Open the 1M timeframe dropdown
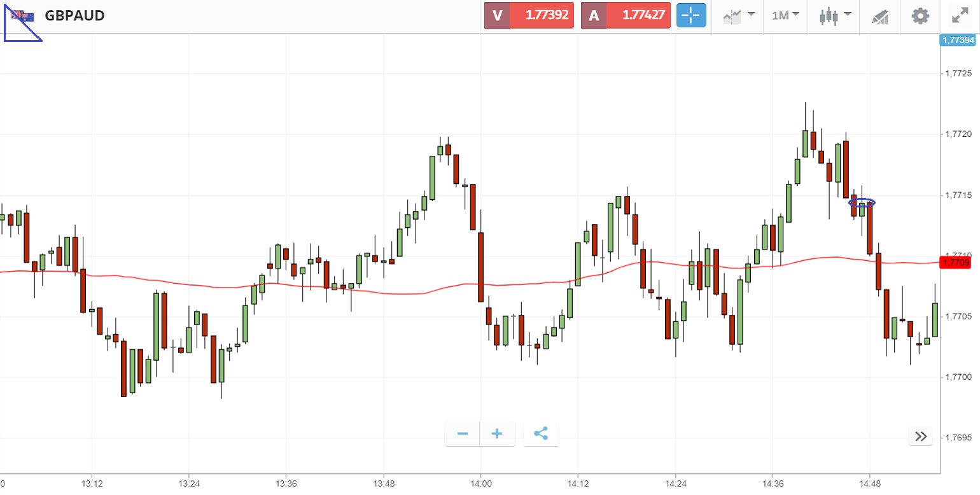Image resolution: width=980 pixels, height=495 pixels. (785, 15)
